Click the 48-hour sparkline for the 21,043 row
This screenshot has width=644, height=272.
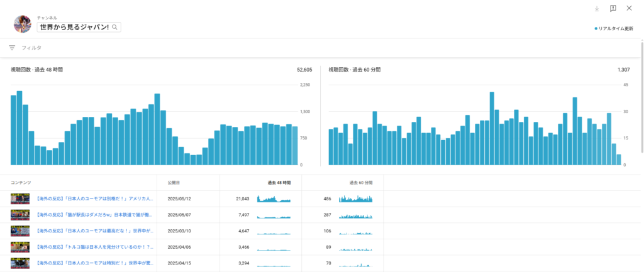click(274, 199)
